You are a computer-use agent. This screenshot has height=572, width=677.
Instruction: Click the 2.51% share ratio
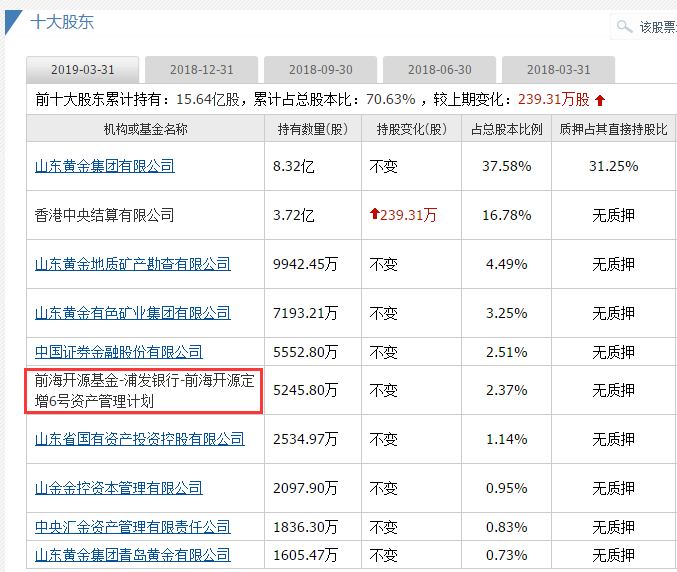click(x=506, y=352)
